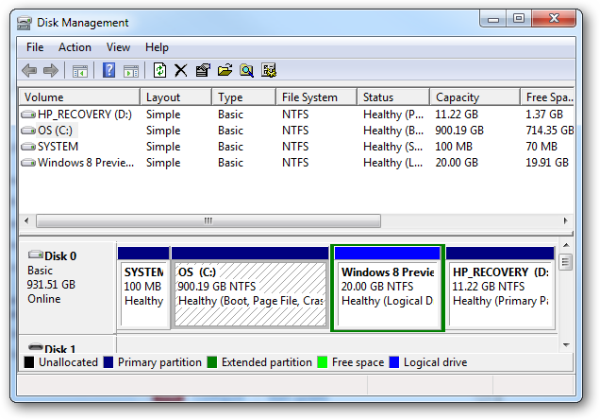Click the Back arrow toolbar icon
Image resolution: width=600 pixels, height=420 pixels.
point(29,70)
